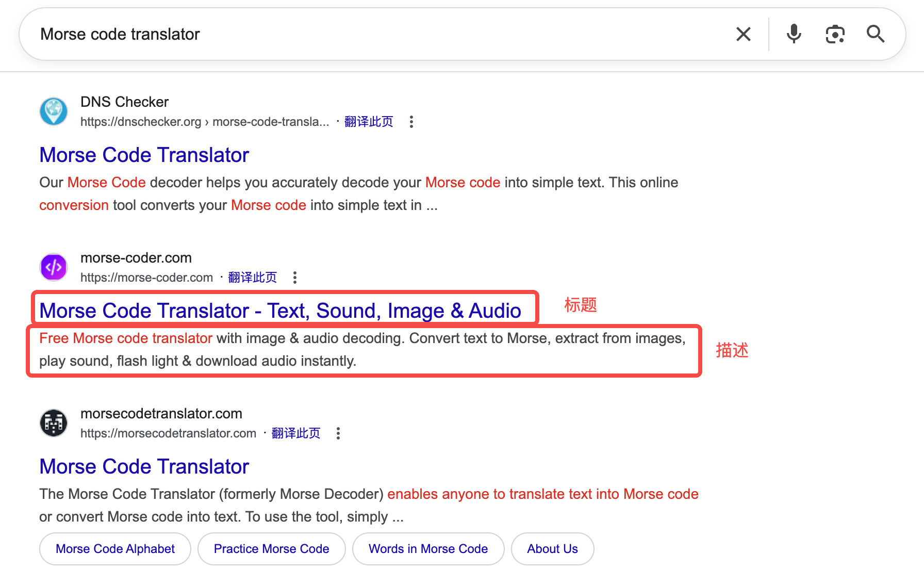
Task: Click the snippet mentioning 'formerly Morse Decoder'
Action: (x=369, y=506)
